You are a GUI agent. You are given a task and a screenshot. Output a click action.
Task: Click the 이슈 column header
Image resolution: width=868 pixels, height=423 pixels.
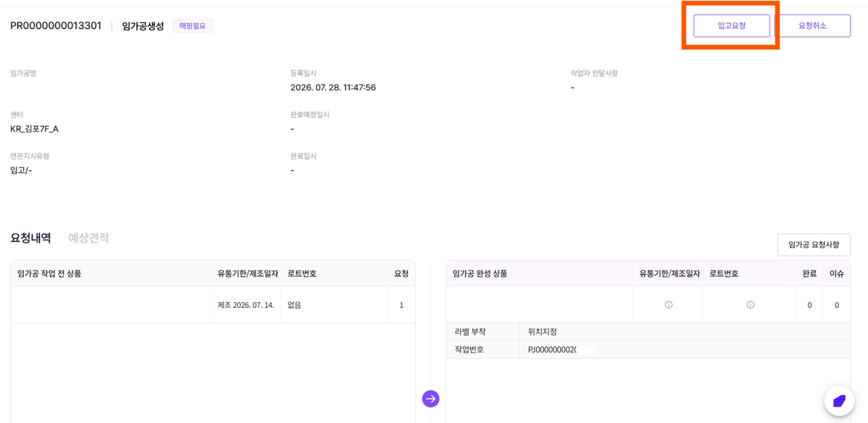pos(837,274)
